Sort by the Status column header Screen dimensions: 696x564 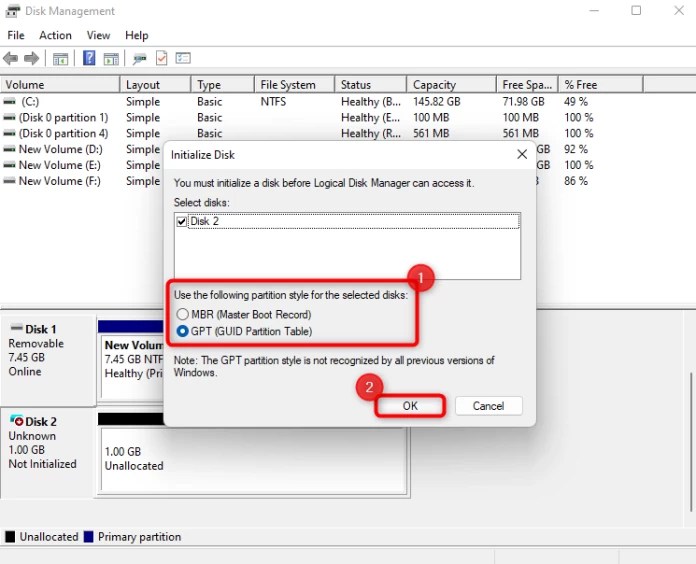coord(371,84)
